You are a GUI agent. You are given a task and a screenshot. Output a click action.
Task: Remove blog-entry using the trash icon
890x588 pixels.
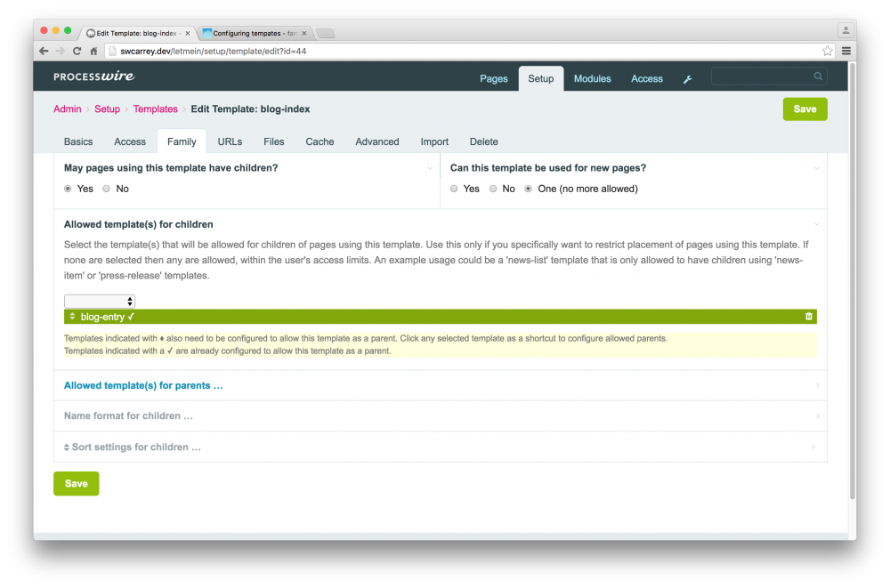coord(809,316)
